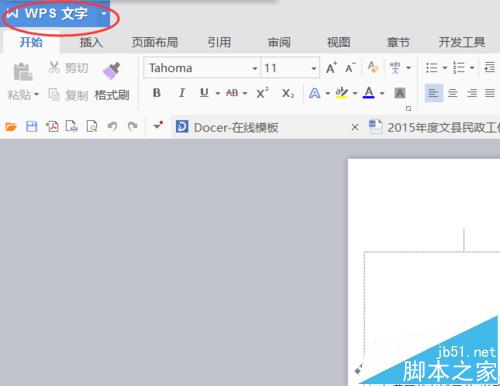
Task: Open the 页面布局 tab
Action: (x=155, y=42)
